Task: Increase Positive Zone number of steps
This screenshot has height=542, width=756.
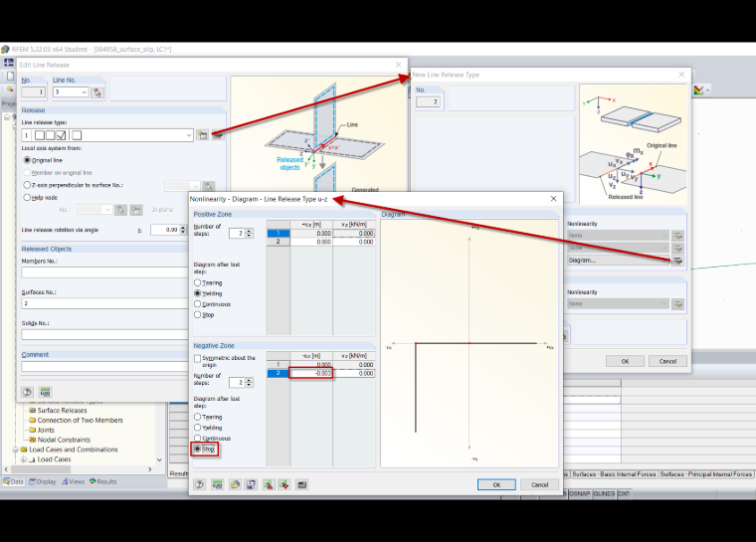Action: (x=250, y=231)
